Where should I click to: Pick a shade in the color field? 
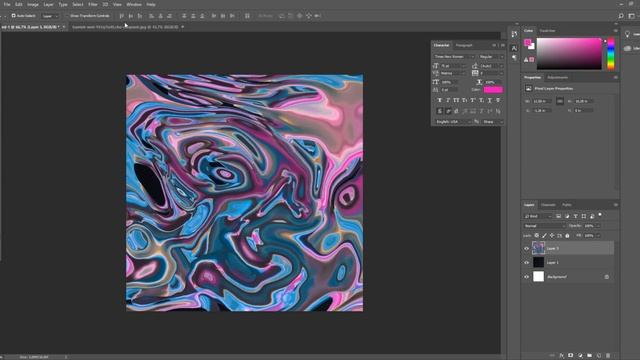click(x=569, y=53)
